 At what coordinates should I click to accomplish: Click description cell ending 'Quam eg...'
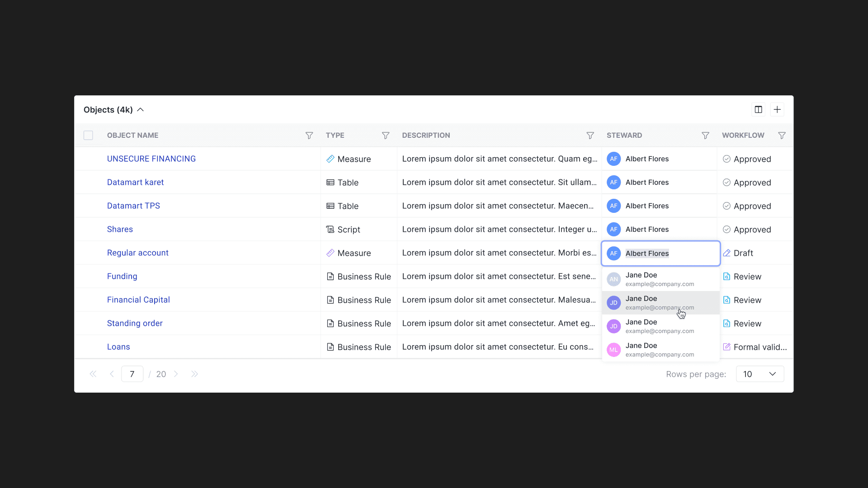pos(500,159)
